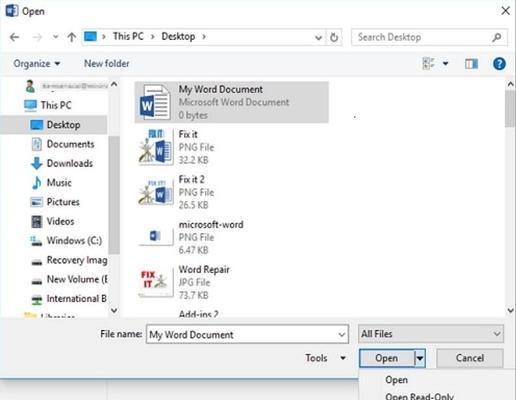516x400 pixels.
Task: Click into the Search Desktop field
Action: (x=429, y=37)
